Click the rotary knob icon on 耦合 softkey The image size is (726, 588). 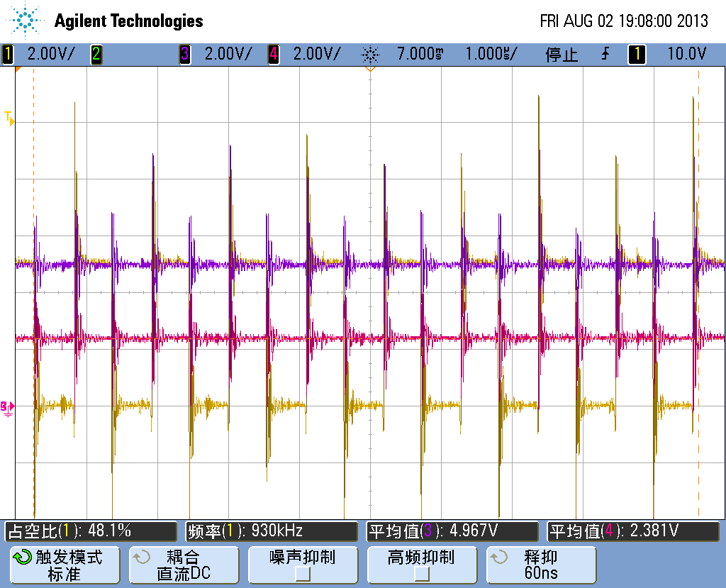click(x=142, y=557)
